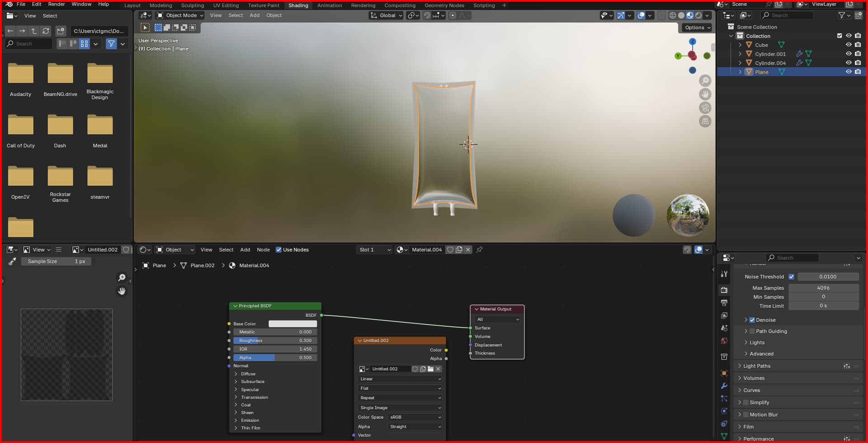
Task: Switch to orthographic view grid icon
Action: coord(705,121)
